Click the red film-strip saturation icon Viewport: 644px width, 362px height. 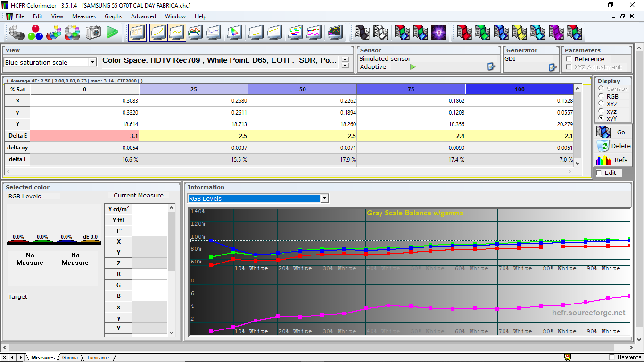coord(464,33)
